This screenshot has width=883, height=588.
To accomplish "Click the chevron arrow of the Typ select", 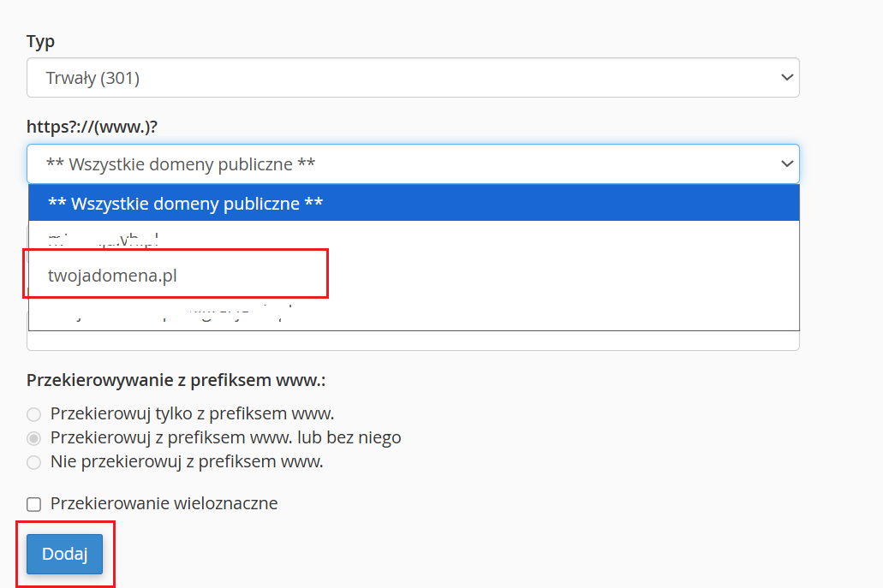I will pyautogui.click(x=787, y=78).
